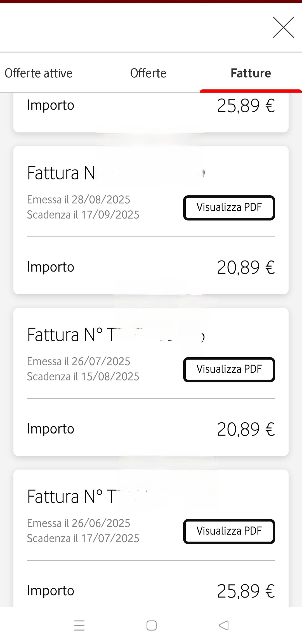
Task: Tap Android home square icon
Action: pyautogui.click(x=151, y=625)
